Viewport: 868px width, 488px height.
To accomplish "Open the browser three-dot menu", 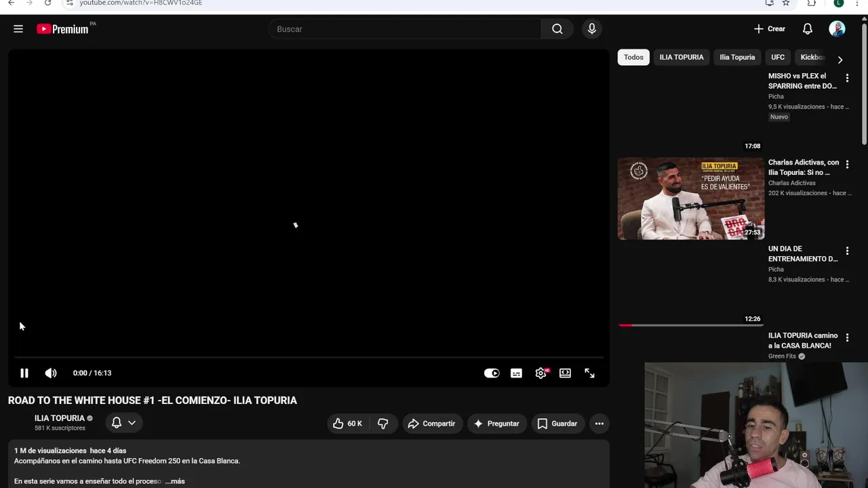I will pos(858,3).
